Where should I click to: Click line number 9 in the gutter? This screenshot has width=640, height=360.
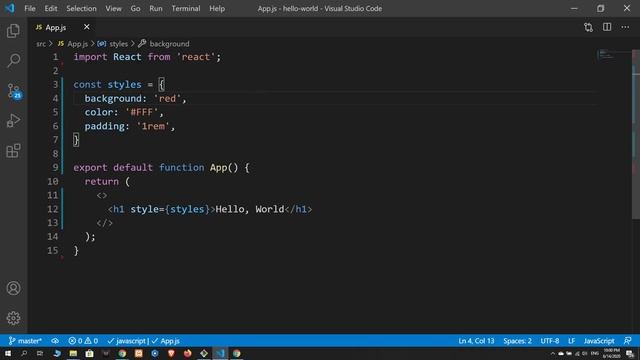coord(56,167)
